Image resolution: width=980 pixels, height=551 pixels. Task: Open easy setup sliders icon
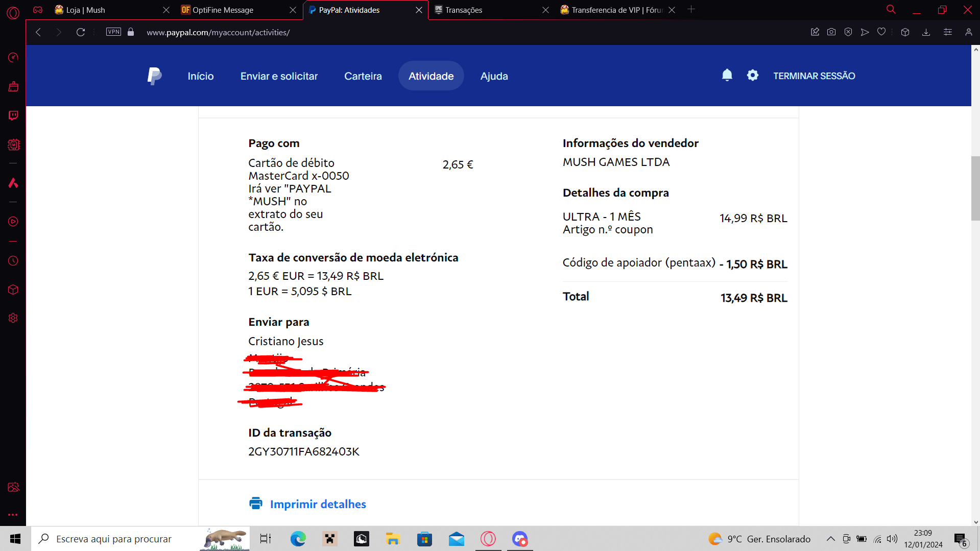click(x=948, y=32)
